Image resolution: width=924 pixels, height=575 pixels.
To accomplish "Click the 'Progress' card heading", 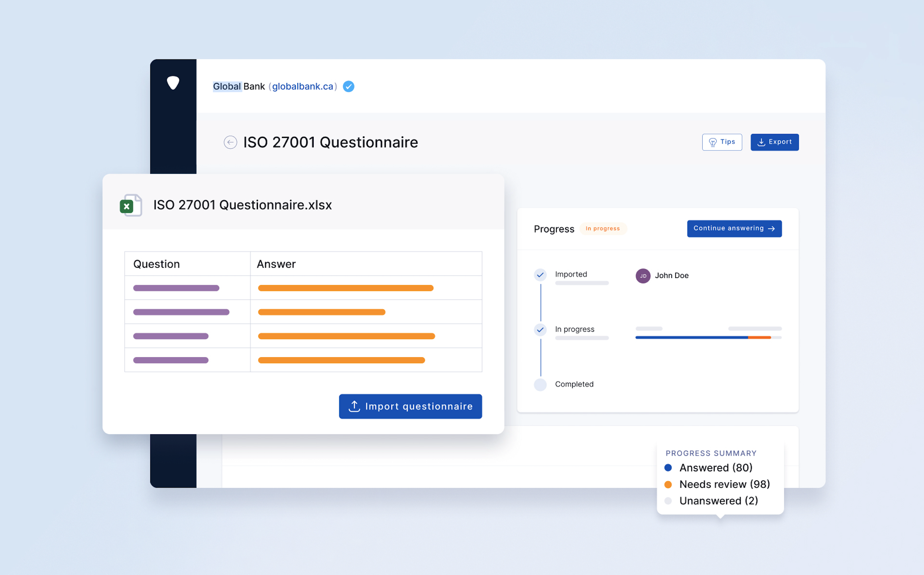I will click(554, 229).
